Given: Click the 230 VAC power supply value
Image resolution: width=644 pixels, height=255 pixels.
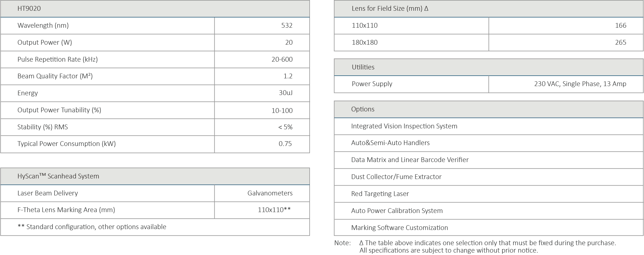Looking at the screenshot, I should point(580,84).
